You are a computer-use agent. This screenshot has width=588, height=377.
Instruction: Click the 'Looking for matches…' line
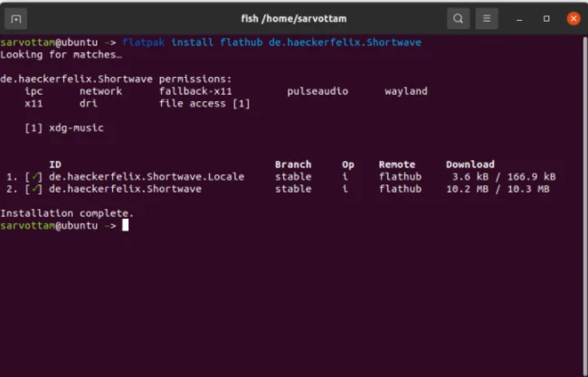[x=61, y=55]
